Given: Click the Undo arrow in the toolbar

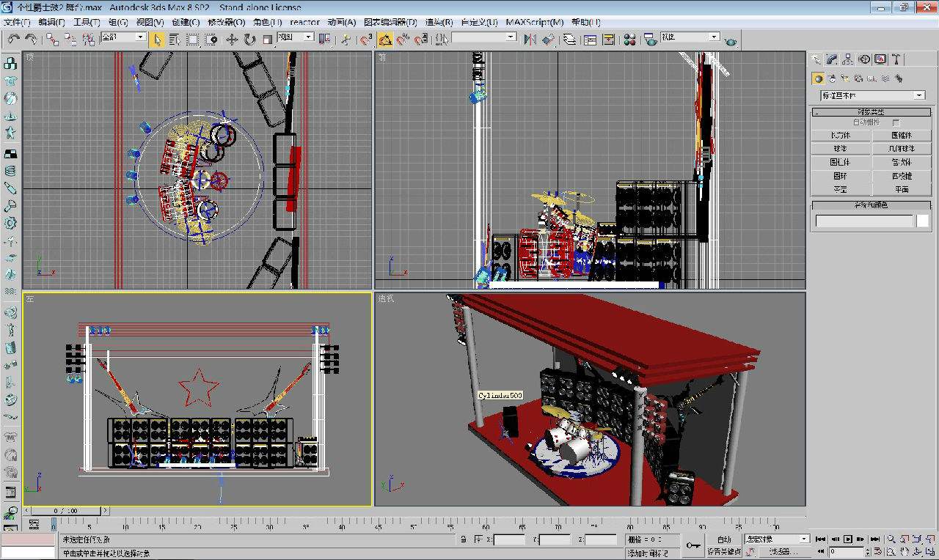Looking at the screenshot, I should [x=13, y=40].
